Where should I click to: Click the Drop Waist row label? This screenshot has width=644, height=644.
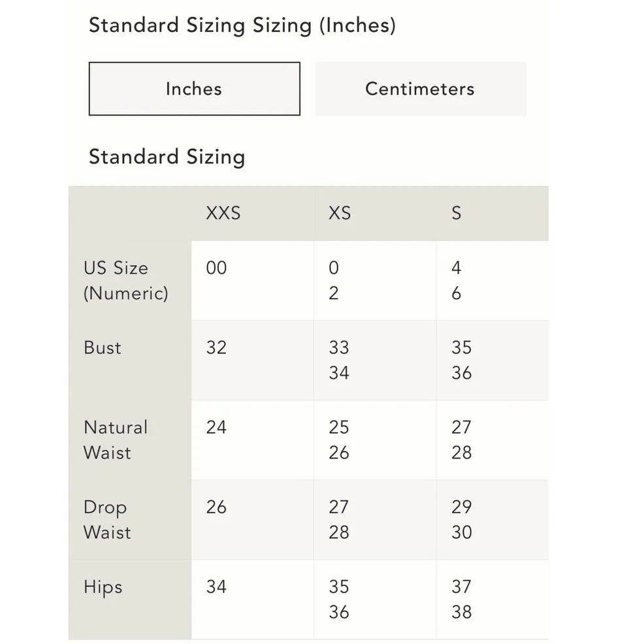(x=107, y=519)
